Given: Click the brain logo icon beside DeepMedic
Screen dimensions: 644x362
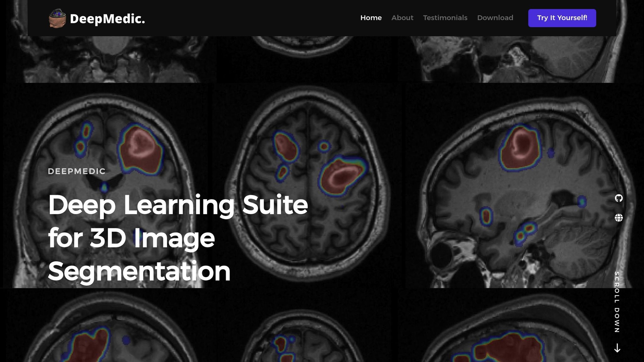Looking at the screenshot, I should click(x=57, y=18).
